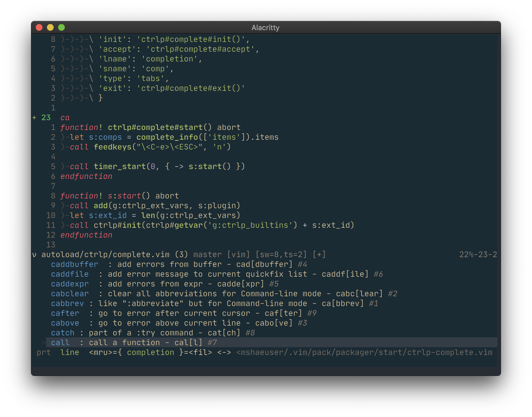Click the endfunction keyword at line 12

86,235
